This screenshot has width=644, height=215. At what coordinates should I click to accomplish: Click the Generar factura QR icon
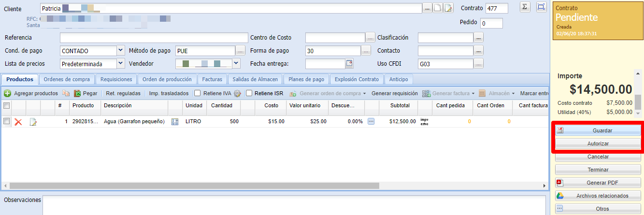click(426, 93)
